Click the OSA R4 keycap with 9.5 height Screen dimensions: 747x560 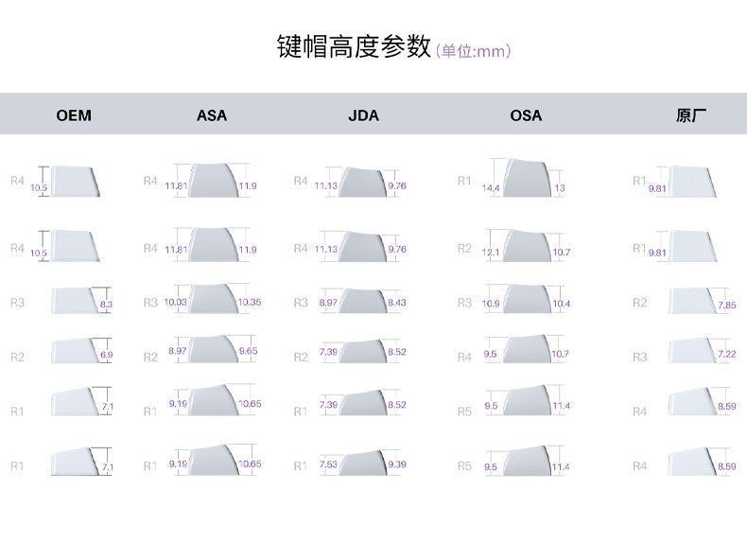pos(527,349)
